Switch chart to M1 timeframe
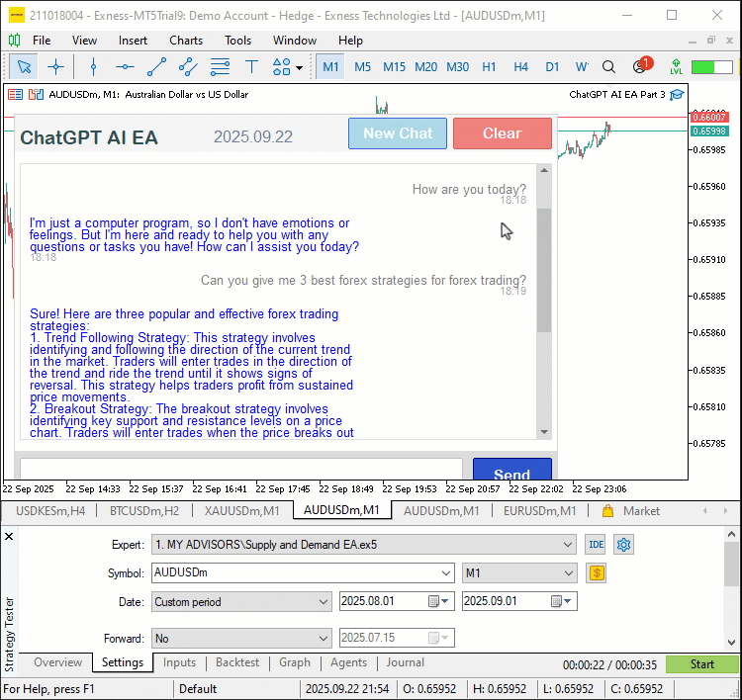 pos(330,66)
